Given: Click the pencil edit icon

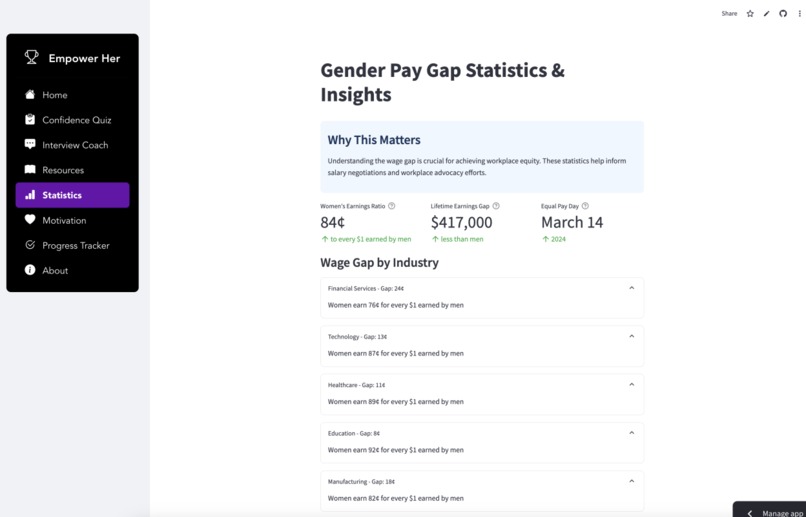Looking at the screenshot, I should pyautogui.click(x=766, y=14).
